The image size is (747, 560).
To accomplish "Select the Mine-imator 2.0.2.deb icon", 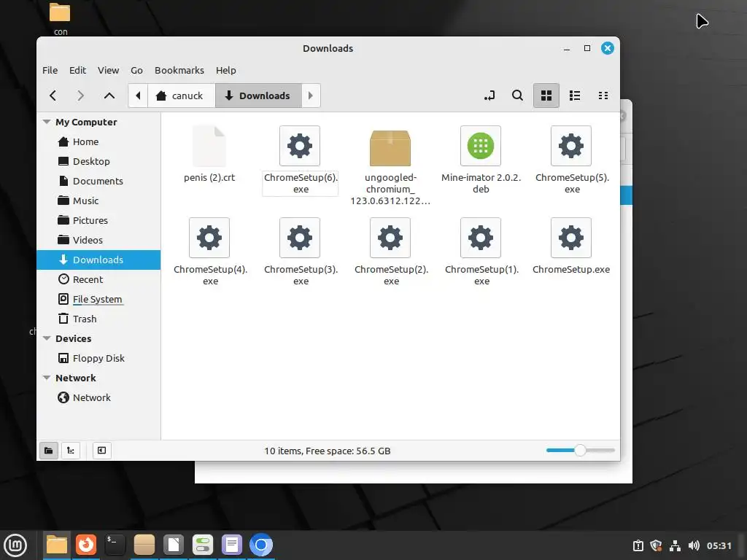I will 481,146.
